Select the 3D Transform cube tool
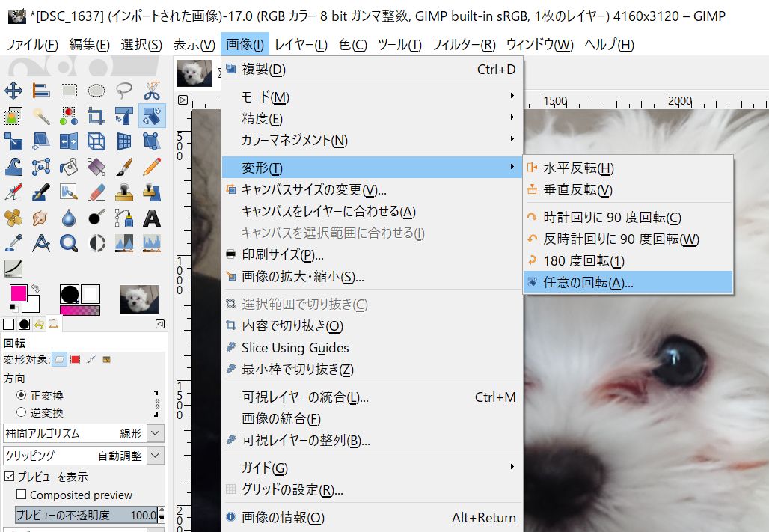This screenshot has width=769, height=532. [x=96, y=141]
